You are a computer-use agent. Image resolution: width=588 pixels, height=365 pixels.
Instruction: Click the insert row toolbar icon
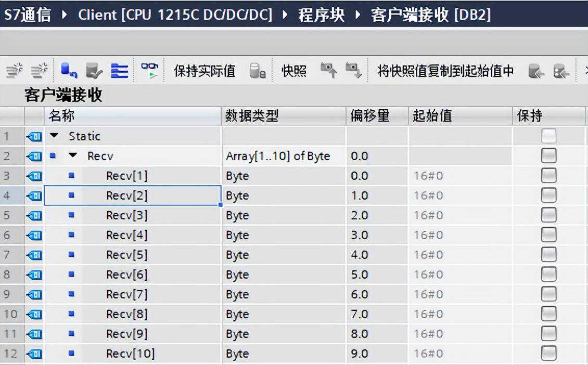point(15,71)
